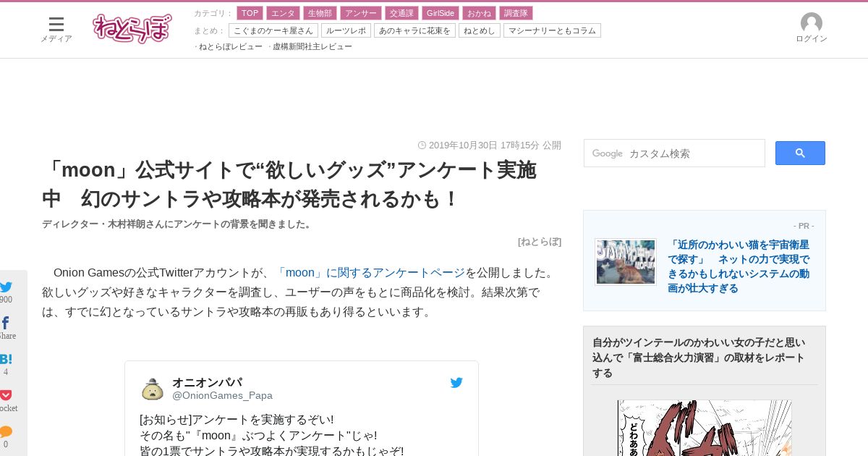Click the [ねとらぼ] byline text
Viewport: 868px width, 456px height.
540,242
